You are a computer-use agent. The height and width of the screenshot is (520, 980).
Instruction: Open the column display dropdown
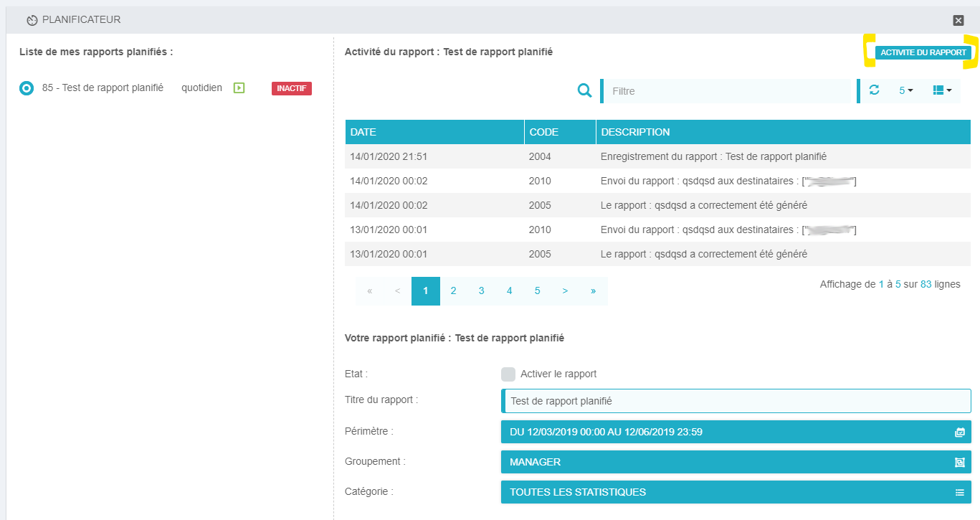click(942, 90)
